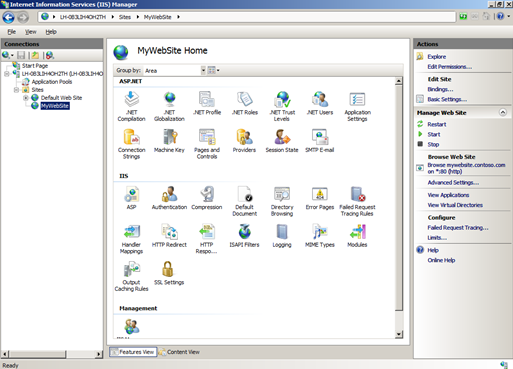Image resolution: width=513 pixels, height=369 pixels.
Task: Switch to the Features View tab
Action: pos(133,352)
